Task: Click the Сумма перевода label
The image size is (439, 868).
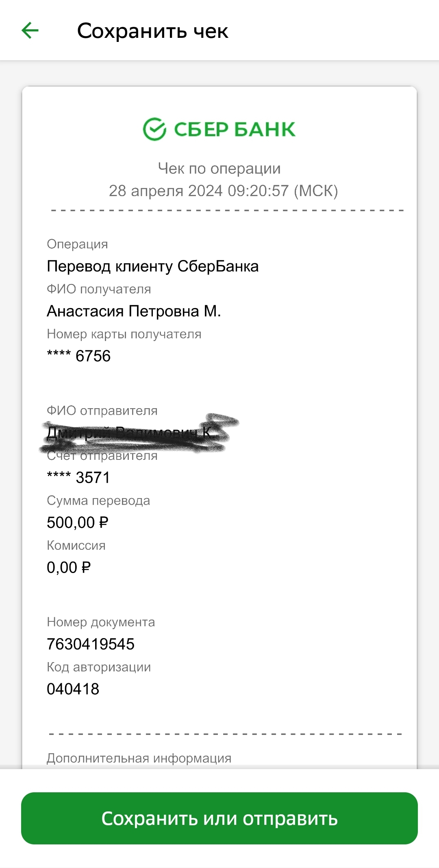Action: pos(98,501)
